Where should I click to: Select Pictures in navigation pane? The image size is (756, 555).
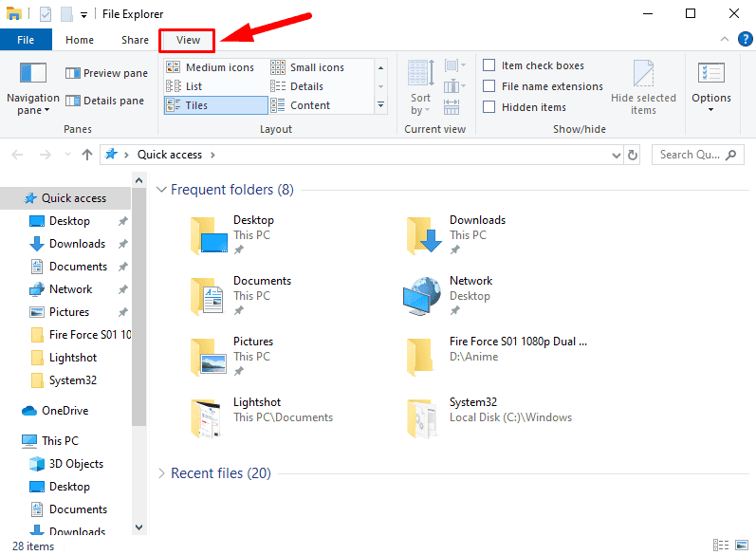(69, 312)
